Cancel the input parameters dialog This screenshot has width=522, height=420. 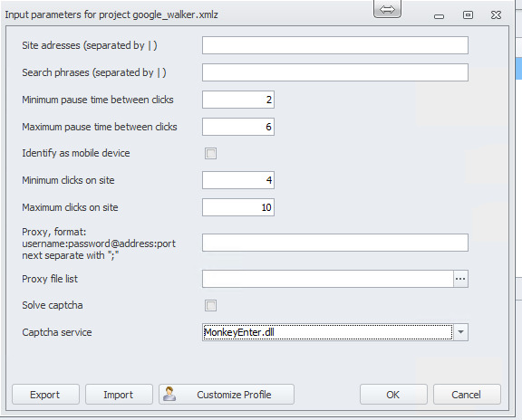(x=467, y=395)
